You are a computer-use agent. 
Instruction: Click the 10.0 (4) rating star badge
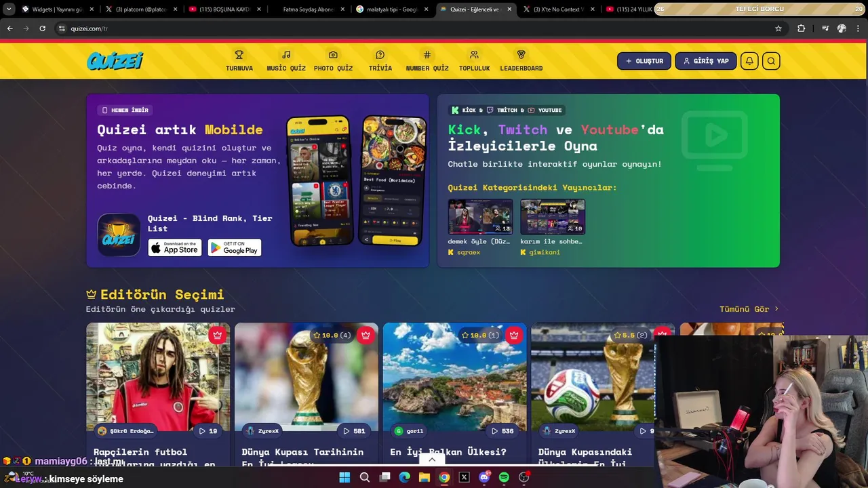tap(332, 335)
